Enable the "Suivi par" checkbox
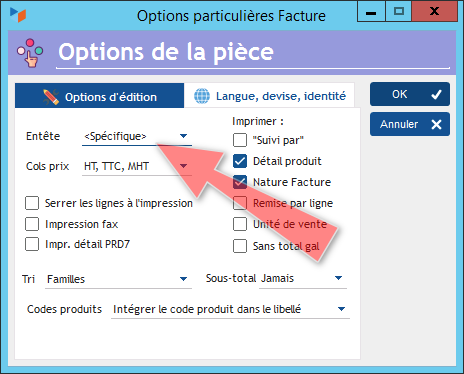 240,140
